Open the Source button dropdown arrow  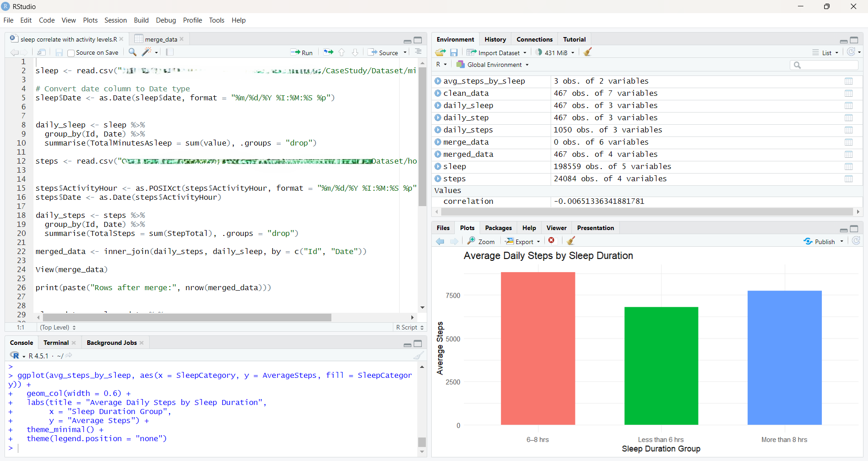405,52
